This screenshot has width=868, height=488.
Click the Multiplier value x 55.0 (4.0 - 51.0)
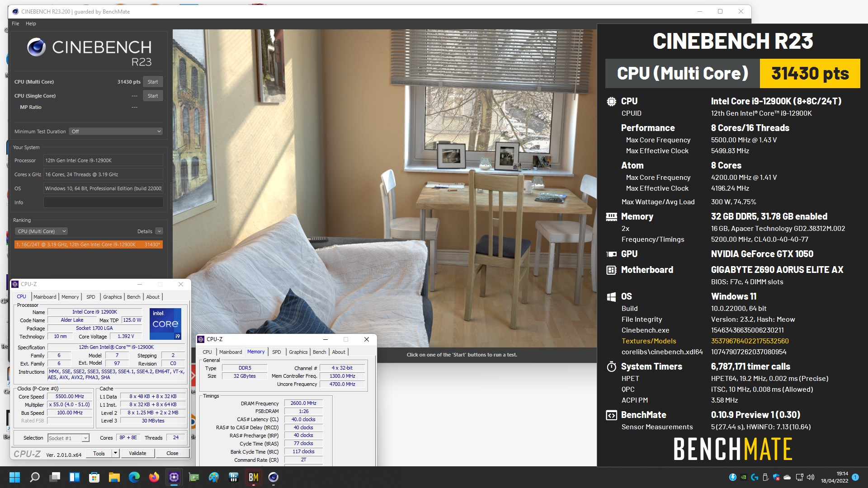70,404
